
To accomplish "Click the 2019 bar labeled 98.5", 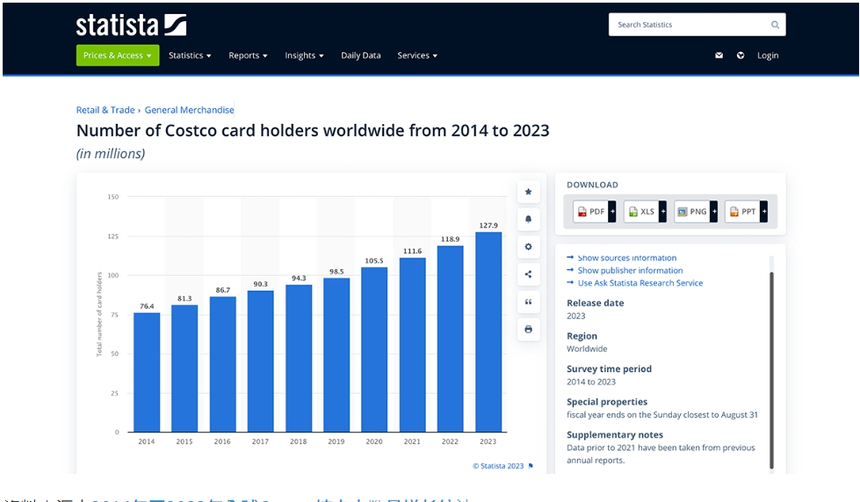I will [x=336, y=355].
